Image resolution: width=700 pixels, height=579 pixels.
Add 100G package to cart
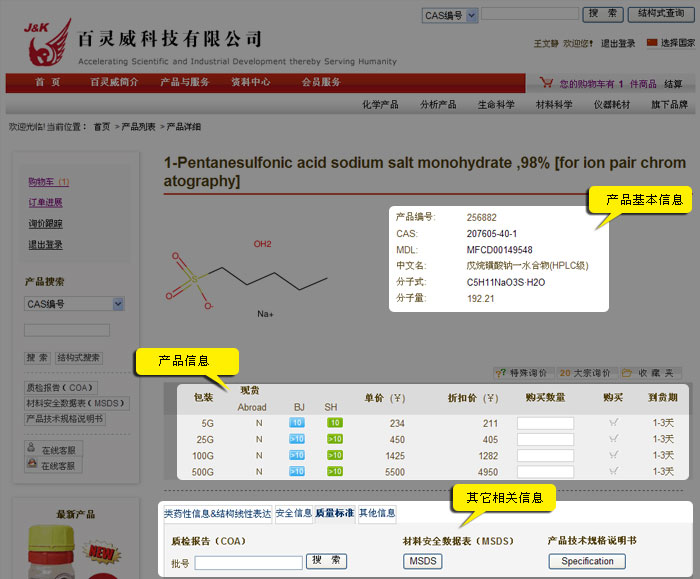click(613, 455)
